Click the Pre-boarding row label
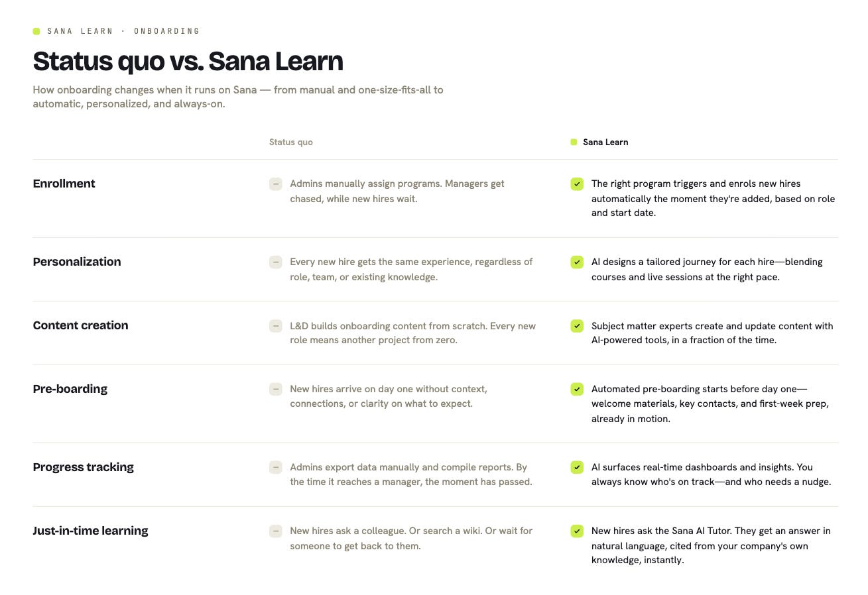Viewport: 868px width, 595px height. (70, 389)
